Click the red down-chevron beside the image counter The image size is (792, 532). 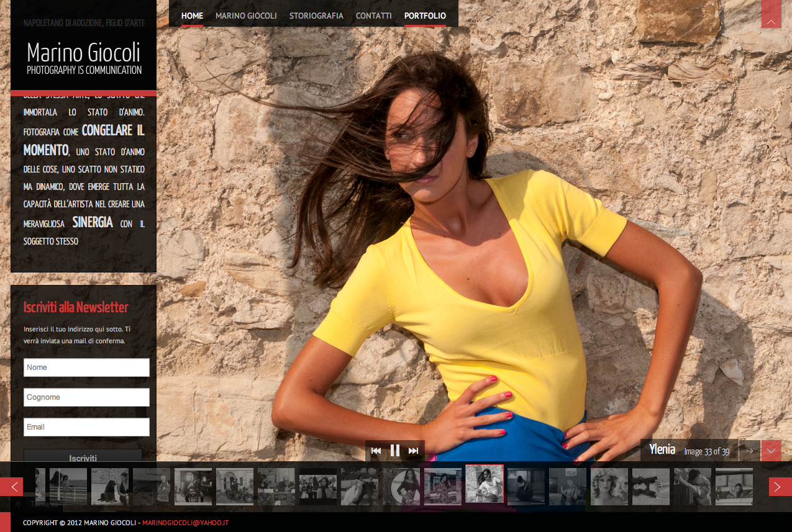click(771, 451)
